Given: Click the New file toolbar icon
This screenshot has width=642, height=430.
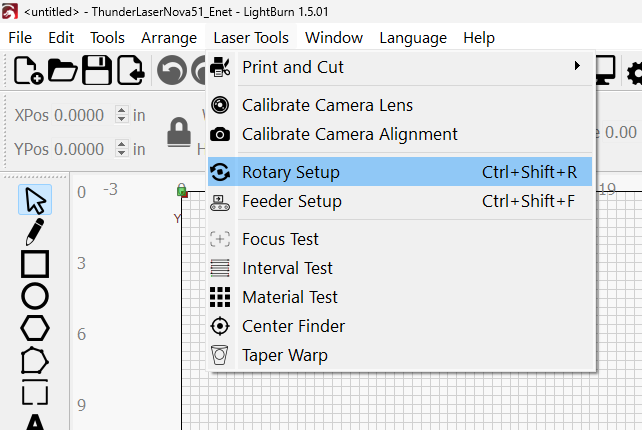Looking at the screenshot, I should pyautogui.click(x=28, y=70).
